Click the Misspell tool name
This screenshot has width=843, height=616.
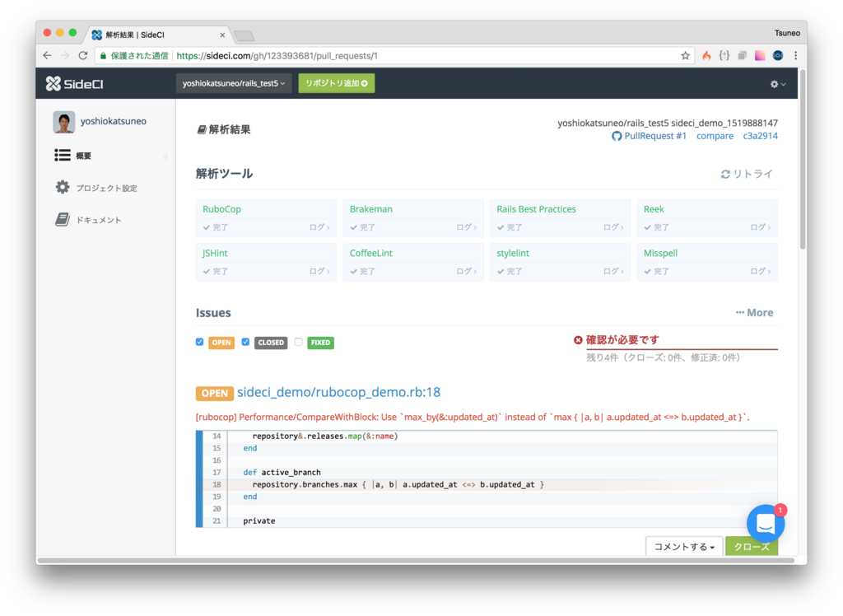[661, 253]
